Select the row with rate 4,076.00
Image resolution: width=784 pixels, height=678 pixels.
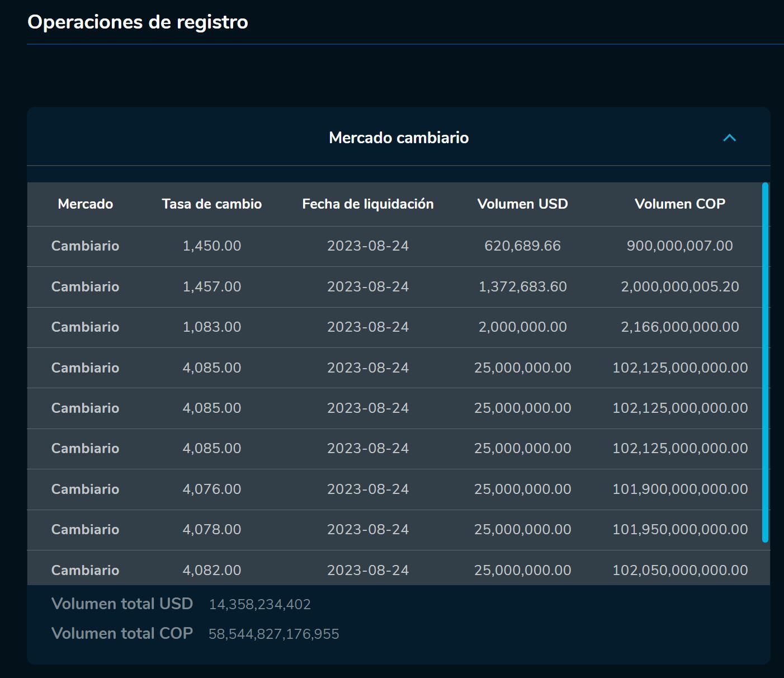(391, 489)
